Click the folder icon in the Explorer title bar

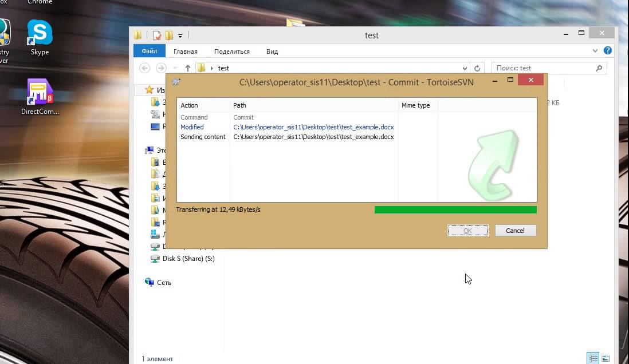(x=138, y=35)
